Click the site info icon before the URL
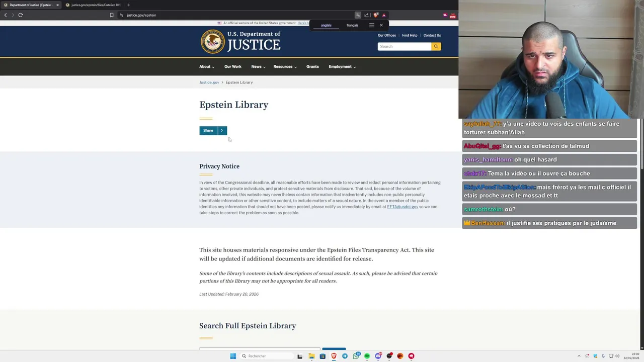 [121, 15]
